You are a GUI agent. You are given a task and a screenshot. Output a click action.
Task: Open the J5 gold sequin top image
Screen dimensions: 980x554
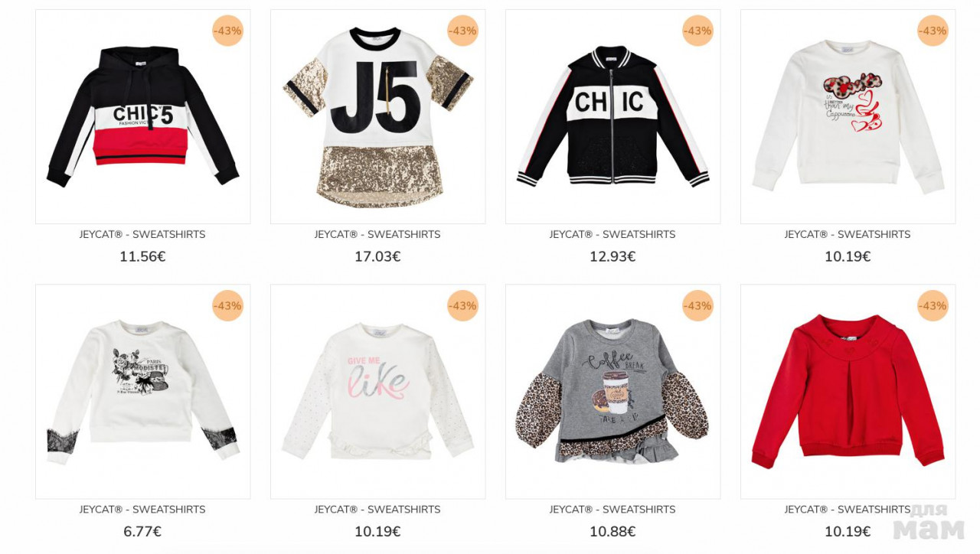[377, 116]
